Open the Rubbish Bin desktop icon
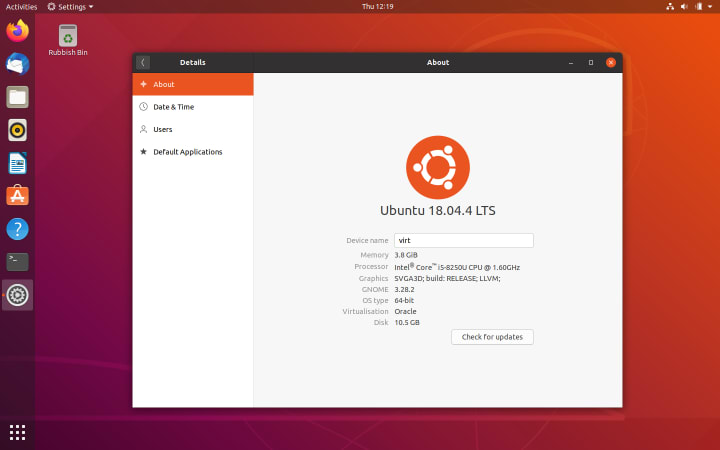Viewport: 720px width, 450px height. pyautogui.click(x=68, y=40)
